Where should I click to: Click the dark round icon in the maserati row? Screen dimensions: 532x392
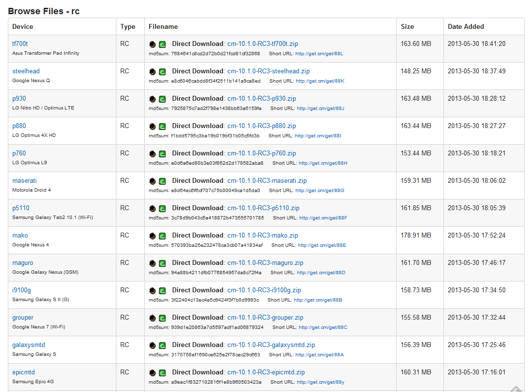tap(153, 181)
